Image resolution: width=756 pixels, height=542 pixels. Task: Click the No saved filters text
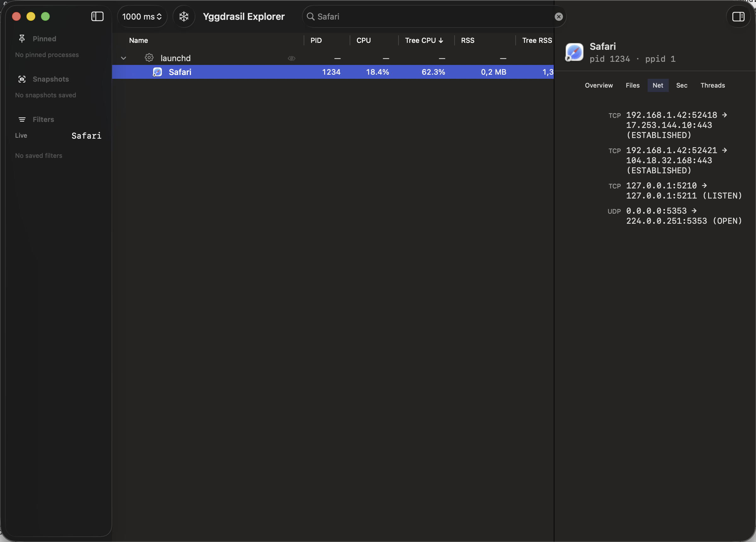point(39,155)
